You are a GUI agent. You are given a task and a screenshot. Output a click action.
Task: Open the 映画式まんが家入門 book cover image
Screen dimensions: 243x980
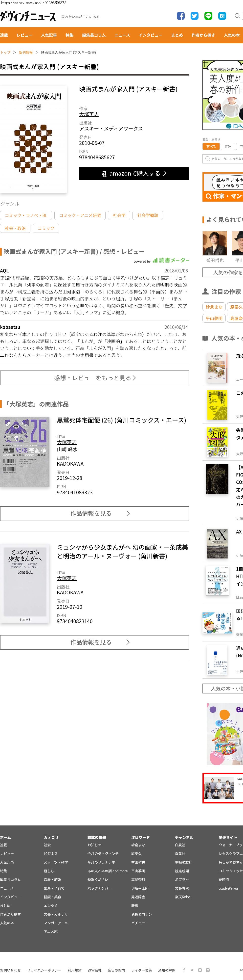click(33, 139)
